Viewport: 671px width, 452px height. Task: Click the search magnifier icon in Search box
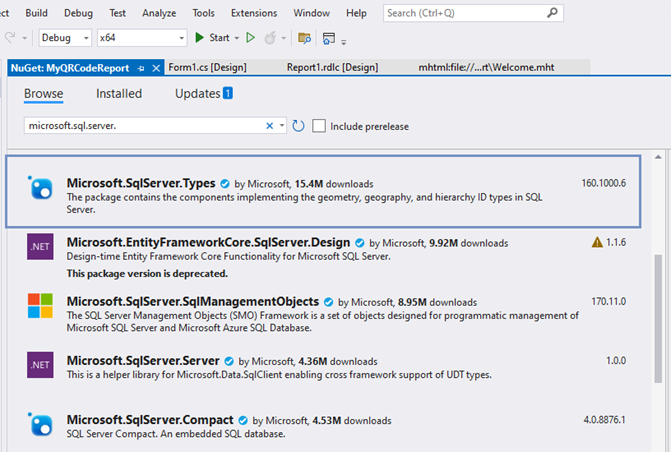[552, 13]
